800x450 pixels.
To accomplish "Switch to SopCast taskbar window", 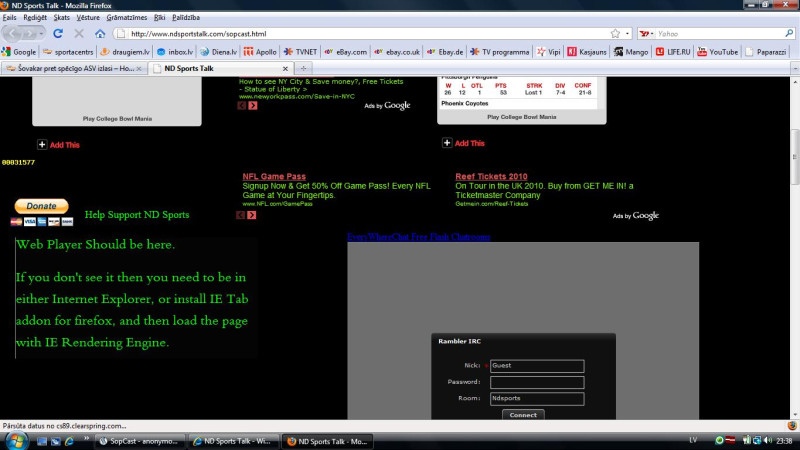I will coord(139,441).
